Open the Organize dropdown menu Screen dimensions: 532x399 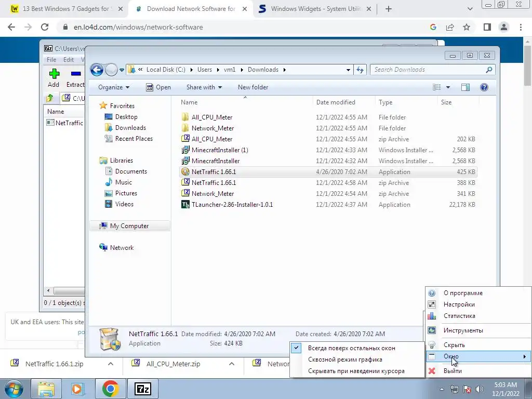point(114,87)
